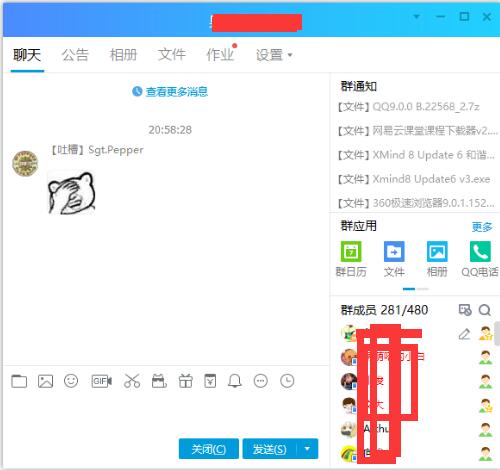Select the GIF video recording icon
Viewport: 500px width, 470px height.
pyautogui.click(x=102, y=381)
